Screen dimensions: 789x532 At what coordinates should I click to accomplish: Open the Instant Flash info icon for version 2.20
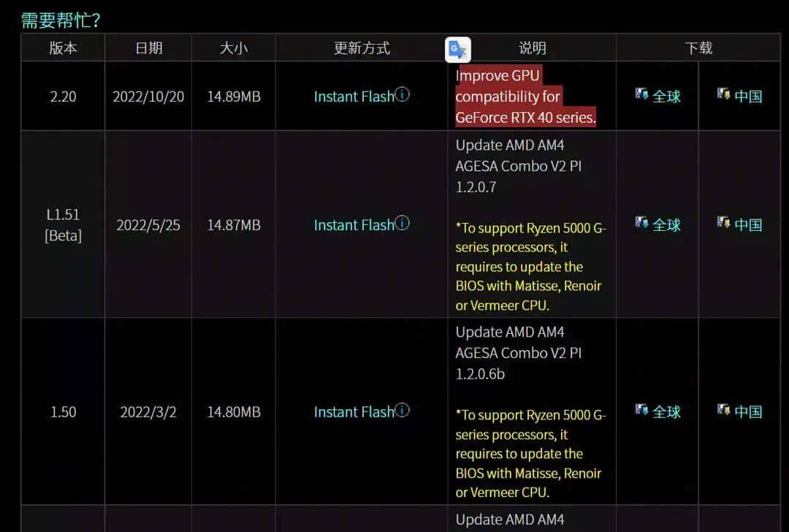403,94
